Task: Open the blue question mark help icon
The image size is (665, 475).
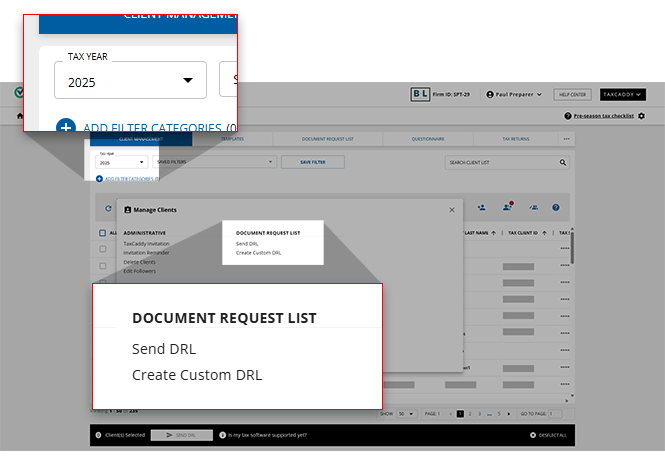Action: [556, 207]
